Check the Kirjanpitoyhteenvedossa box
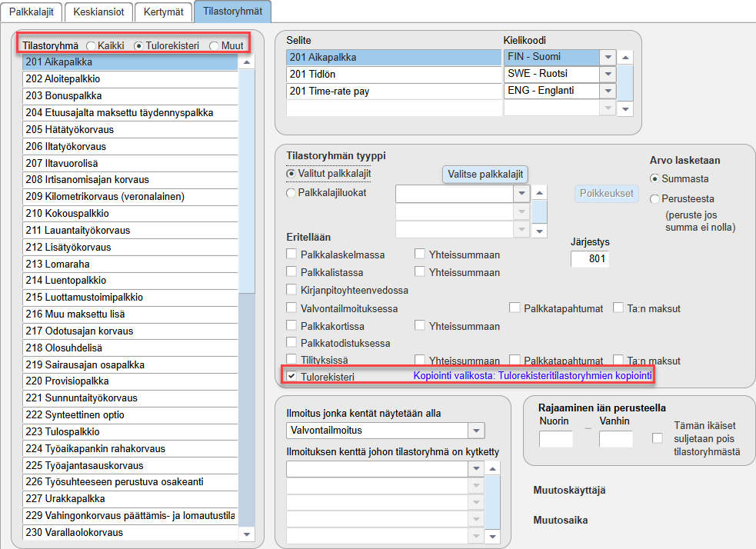The height and width of the screenshot is (549, 756). point(291,289)
